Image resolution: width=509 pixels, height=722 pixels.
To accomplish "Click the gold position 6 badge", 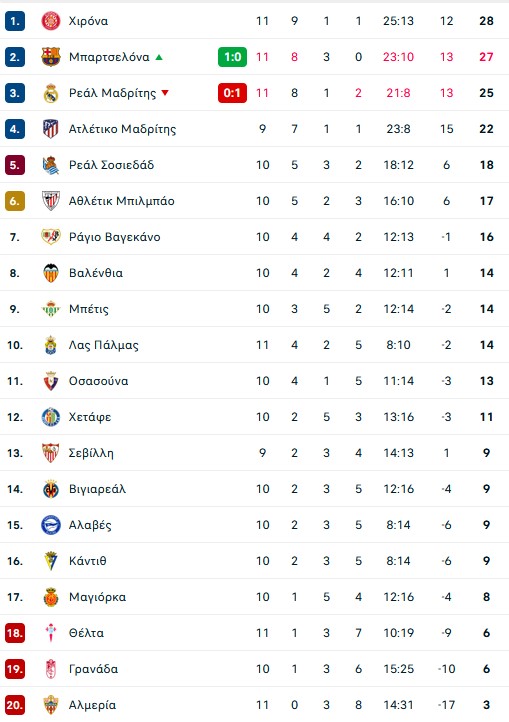I will click(15, 201).
